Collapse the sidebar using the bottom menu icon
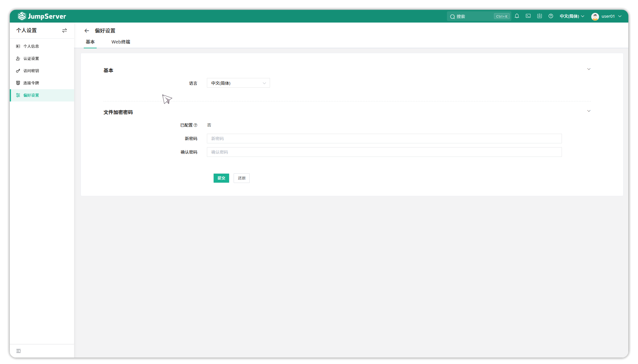Screen dimensions: 638x364 19,351
